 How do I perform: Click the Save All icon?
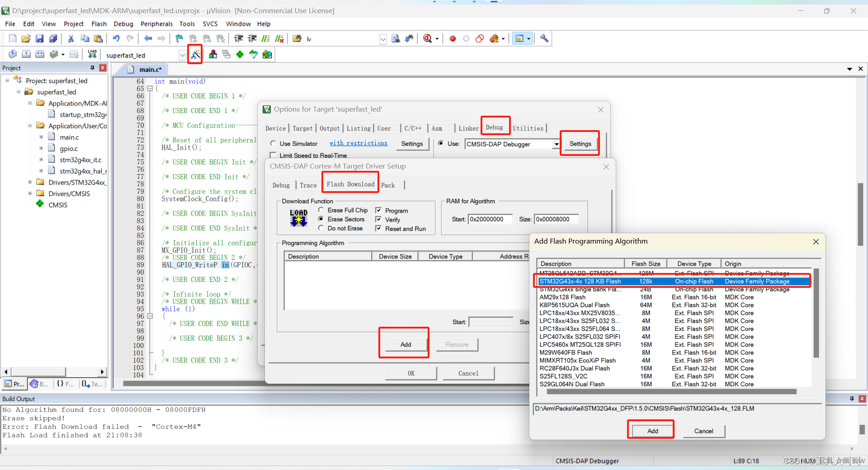coord(53,39)
